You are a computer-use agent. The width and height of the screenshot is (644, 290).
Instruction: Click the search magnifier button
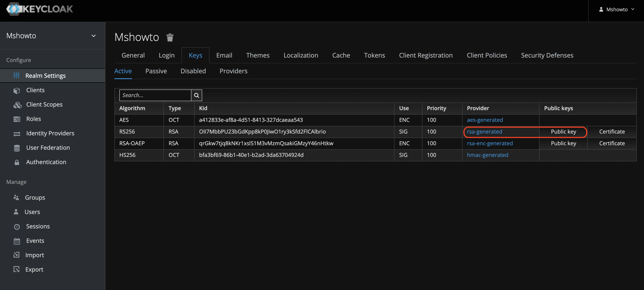coord(197,95)
